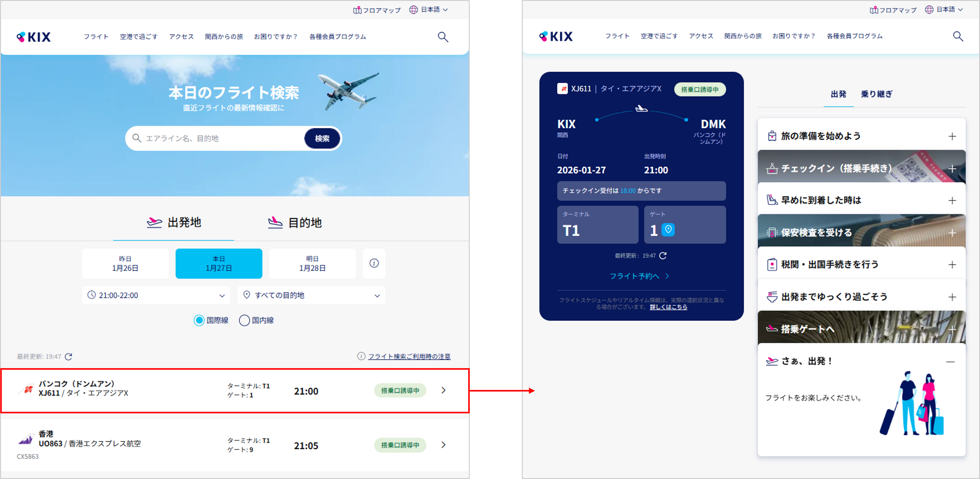
Task: Click the 検索 search button
Action: pos(322,139)
